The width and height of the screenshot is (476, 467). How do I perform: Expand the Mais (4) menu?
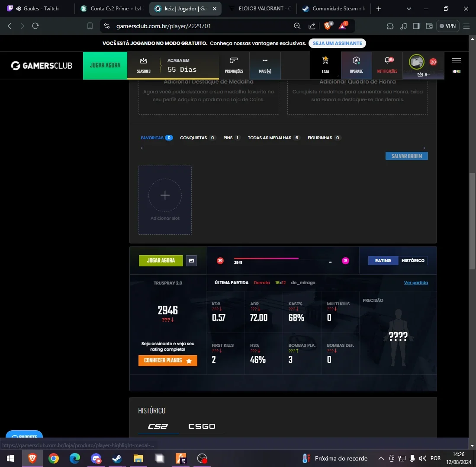point(265,65)
